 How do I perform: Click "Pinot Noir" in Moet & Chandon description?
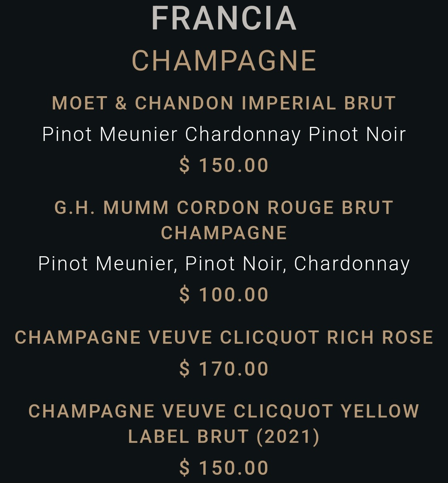pyautogui.click(x=357, y=134)
